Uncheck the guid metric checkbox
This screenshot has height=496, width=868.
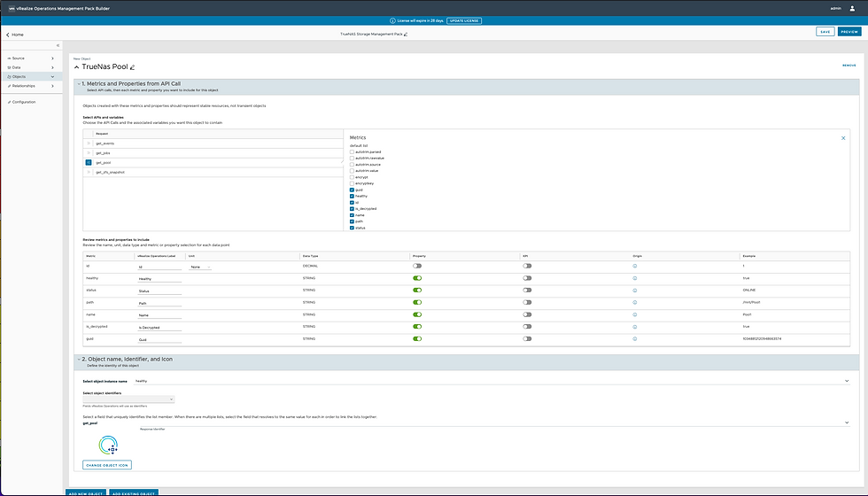point(352,190)
